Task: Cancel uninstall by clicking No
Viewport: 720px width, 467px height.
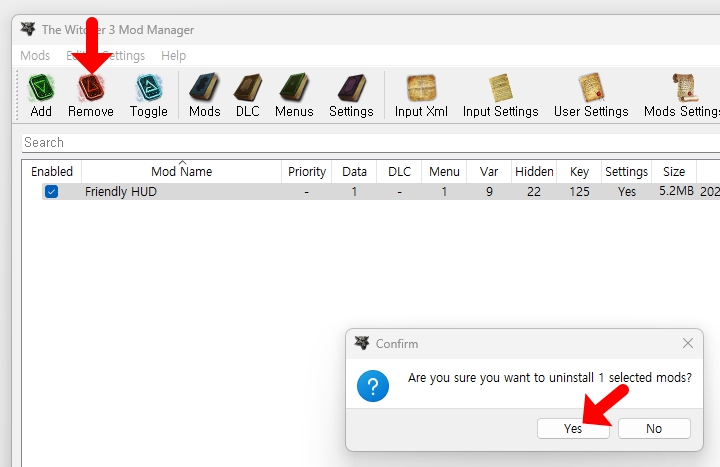Action: coord(654,428)
